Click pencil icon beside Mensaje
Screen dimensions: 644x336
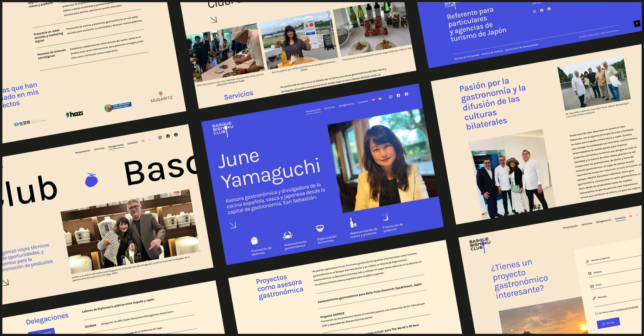click(x=594, y=298)
